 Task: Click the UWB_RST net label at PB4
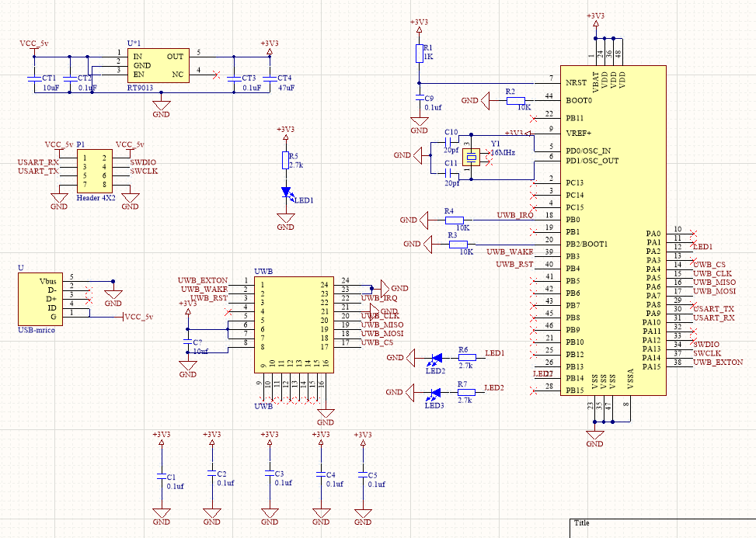[x=514, y=265]
